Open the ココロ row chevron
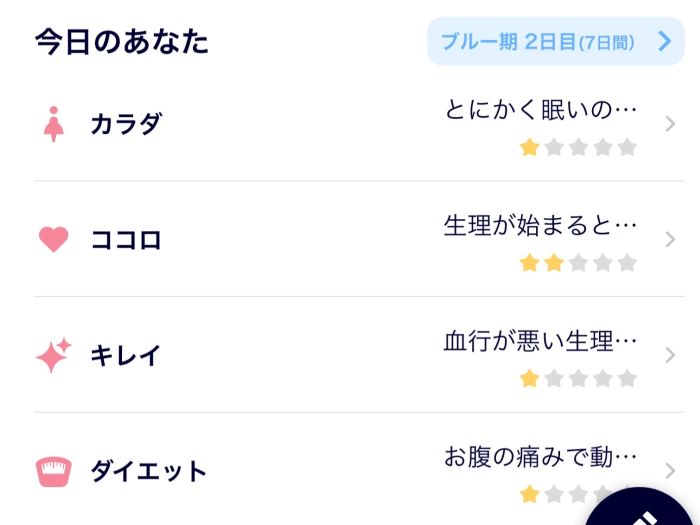This screenshot has height=525, width=700. pyautogui.click(x=670, y=240)
